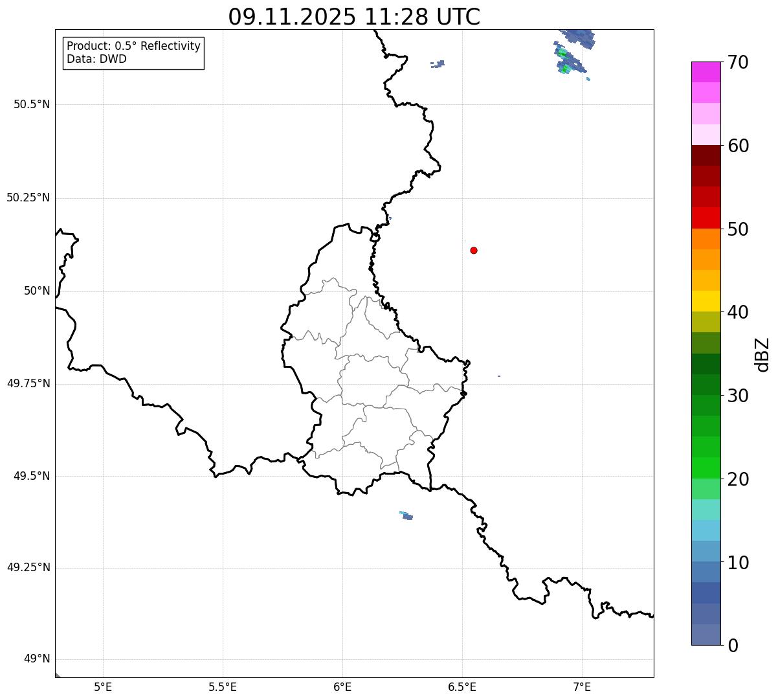Screen dimensions: 778x700
Task: Click the small blue echo south of Luxembourg
Action: [406, 515]
